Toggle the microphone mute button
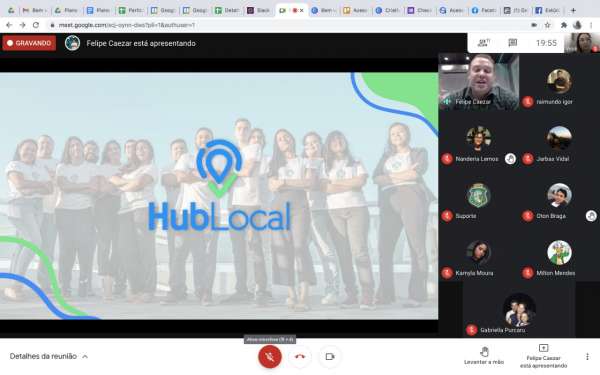 point(270,357)
